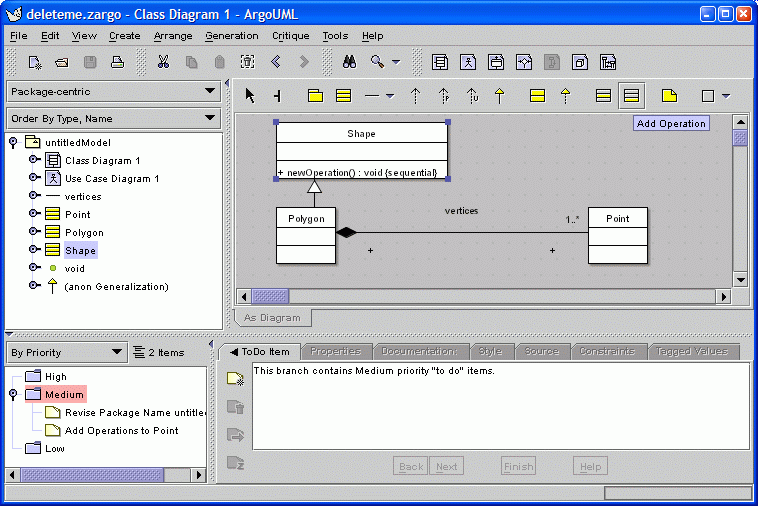Viewport: 758px width, 506px height.
Task: Open the Package-centric perspective dropdown
Action: click(x=114, y=91)
